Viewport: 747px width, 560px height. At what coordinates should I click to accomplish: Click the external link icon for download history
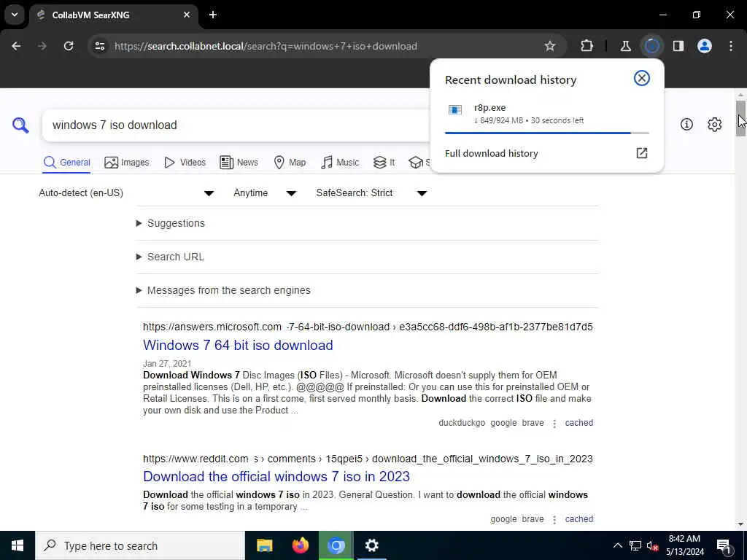point(642,153)
